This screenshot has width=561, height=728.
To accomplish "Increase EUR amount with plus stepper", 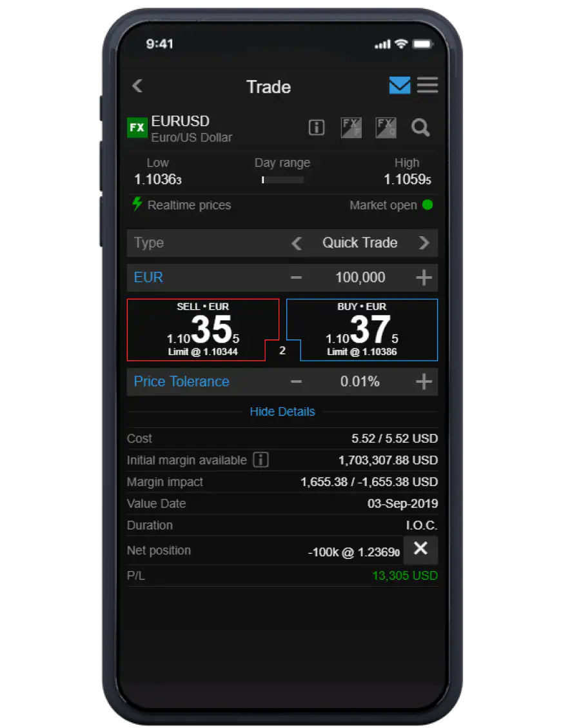I will pyautogui.click(x=424, y=278).
